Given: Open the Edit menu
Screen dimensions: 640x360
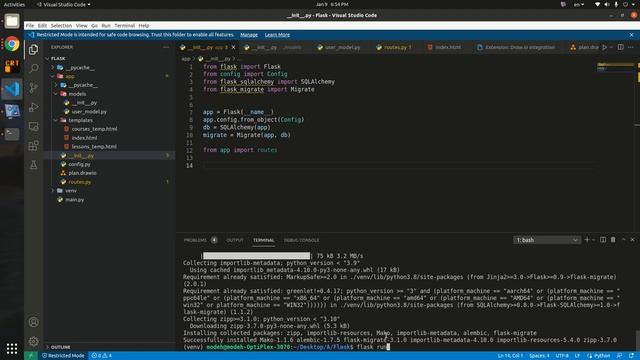Looking at the screenshot, I should 42,25.
